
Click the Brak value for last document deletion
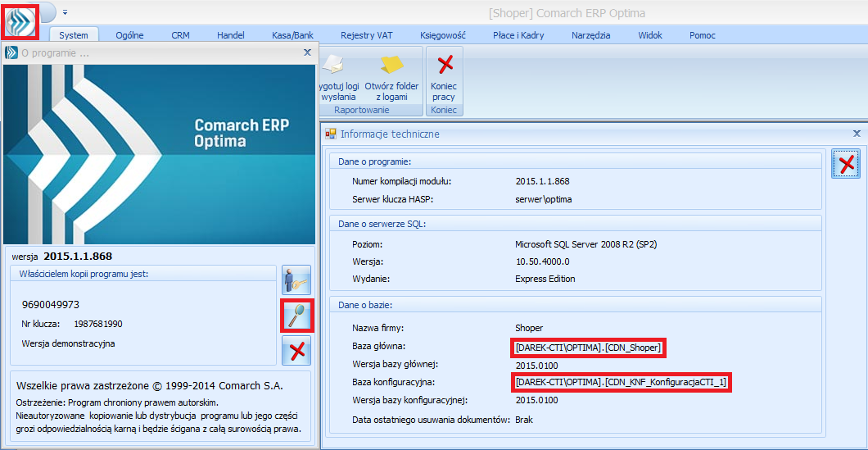point(524,420)
